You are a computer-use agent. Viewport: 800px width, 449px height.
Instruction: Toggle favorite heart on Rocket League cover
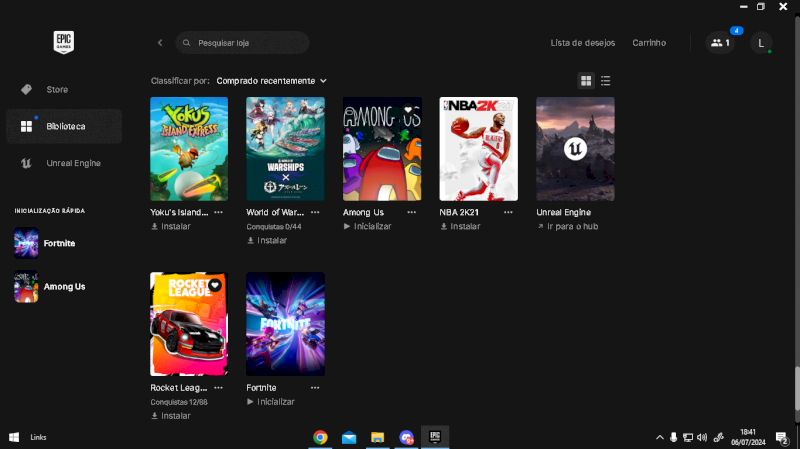click(215, 285)
